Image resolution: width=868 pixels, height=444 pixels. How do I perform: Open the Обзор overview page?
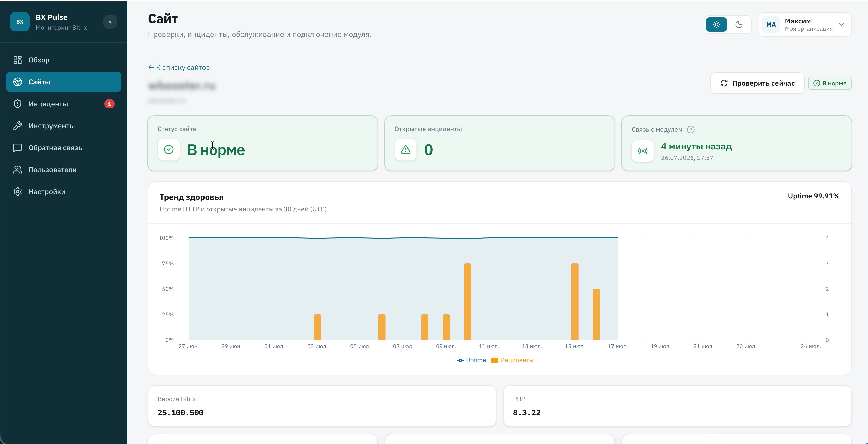coord(64,60)
